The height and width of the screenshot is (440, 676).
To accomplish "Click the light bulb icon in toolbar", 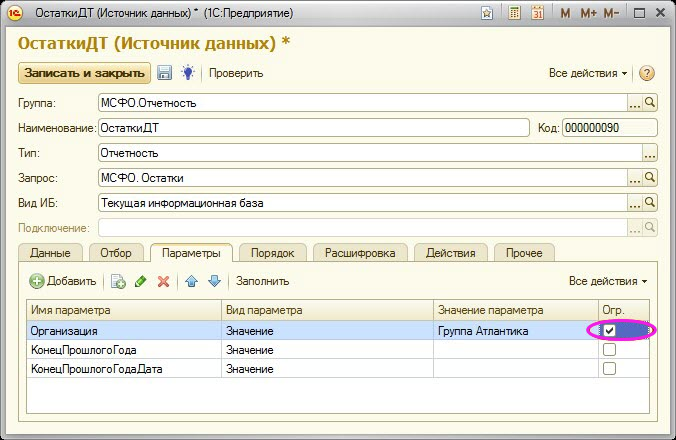I will pyautogui.click(x=187, y=73).
